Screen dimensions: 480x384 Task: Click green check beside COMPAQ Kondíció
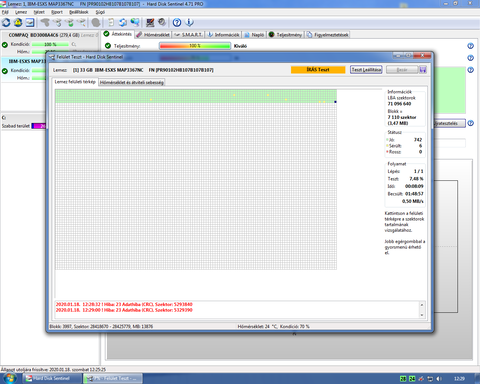[5, 44]
